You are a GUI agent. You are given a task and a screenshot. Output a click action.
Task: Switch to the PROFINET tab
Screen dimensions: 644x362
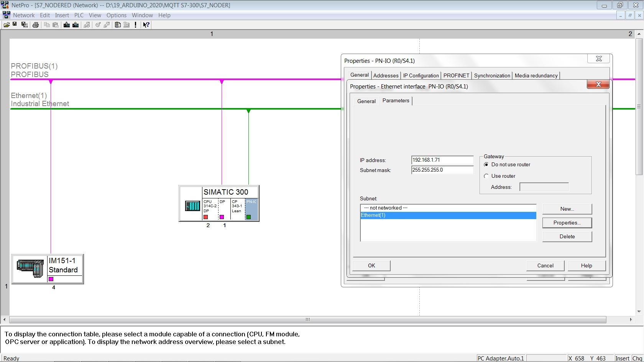[456, 76]
